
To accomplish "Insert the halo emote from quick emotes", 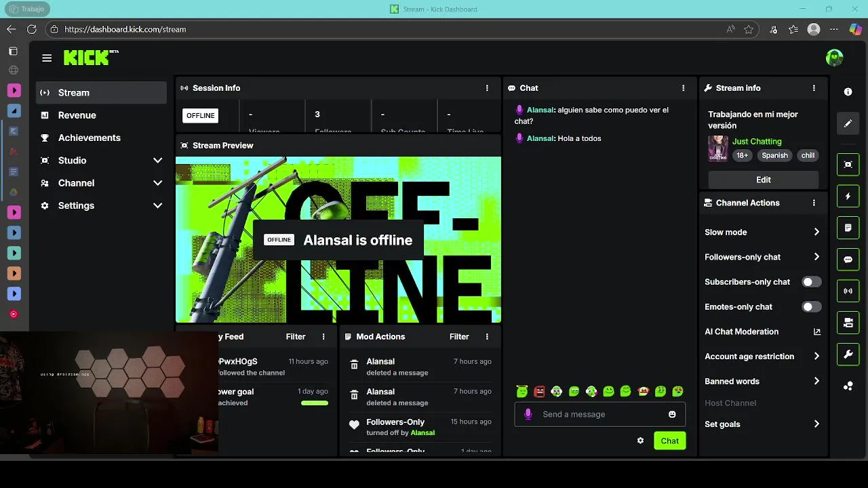I will click(x=521, y=391).
